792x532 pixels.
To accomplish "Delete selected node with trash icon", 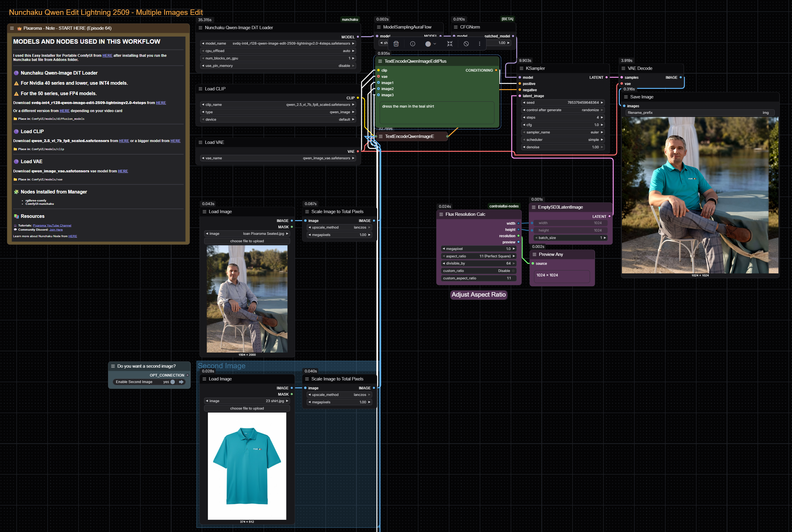I will (396, 44).
